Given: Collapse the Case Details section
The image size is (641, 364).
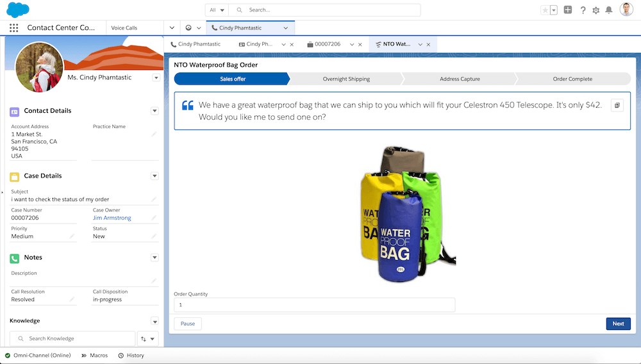Looking at the screenshot, I should pyautogui.click(x=154, y=176).
